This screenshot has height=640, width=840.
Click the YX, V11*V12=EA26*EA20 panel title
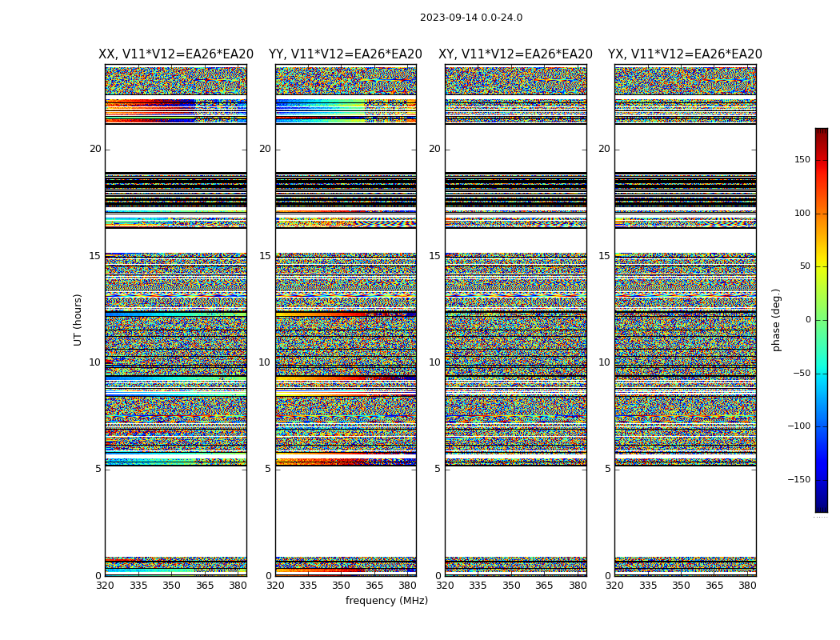[x=685, y=54]
